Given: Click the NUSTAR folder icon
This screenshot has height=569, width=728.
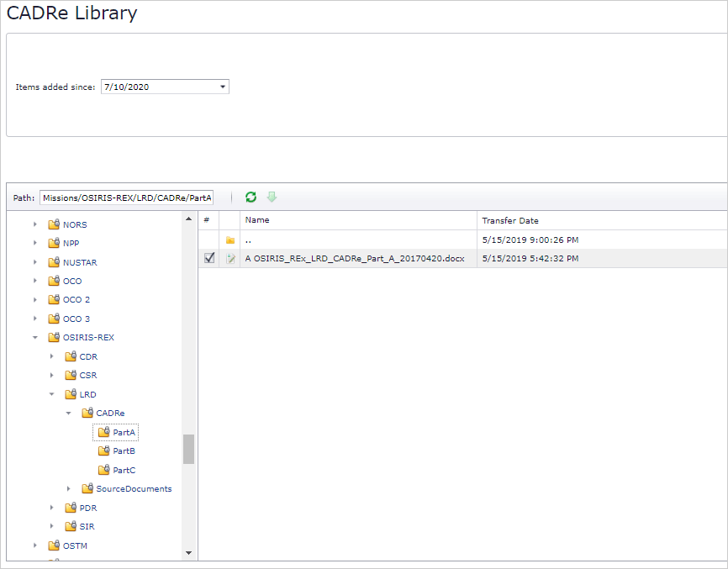Looking at the screenshot, I should (54, 262).
